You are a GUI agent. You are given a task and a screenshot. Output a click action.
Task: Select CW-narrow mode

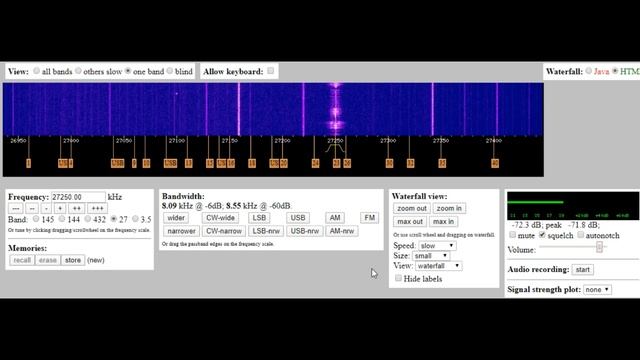[x=224, y=231]
